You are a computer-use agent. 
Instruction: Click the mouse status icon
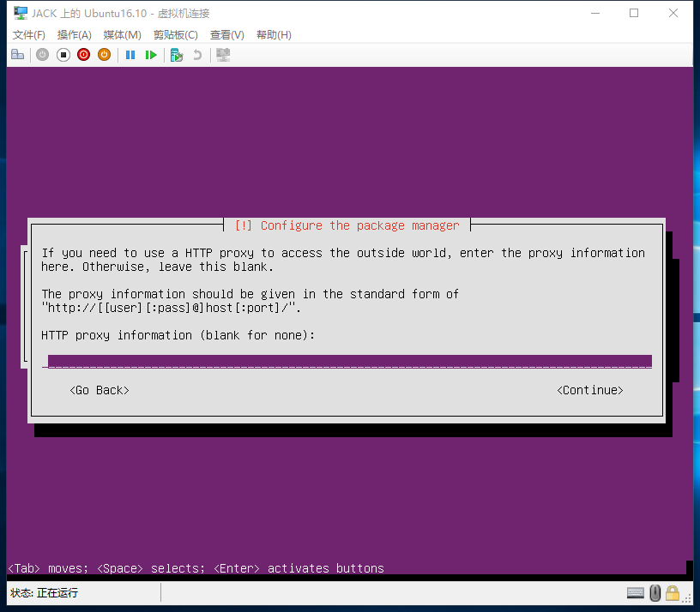coord(655,593)
